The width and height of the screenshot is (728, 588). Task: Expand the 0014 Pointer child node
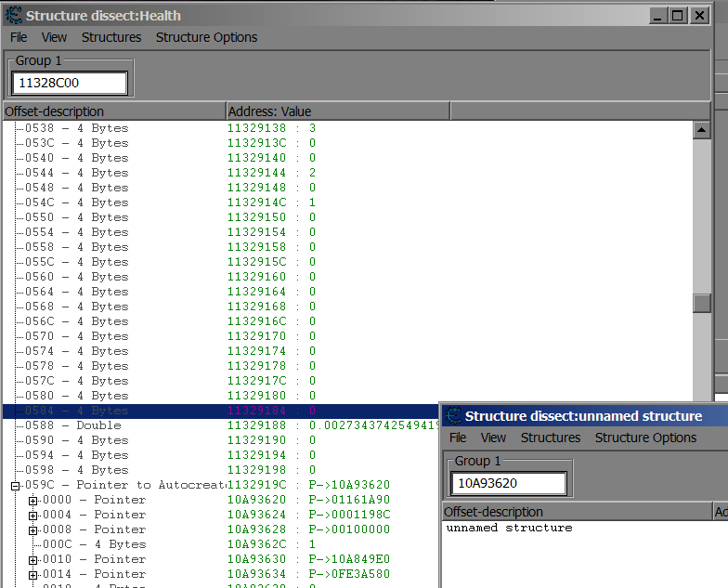tap(32, 574)
